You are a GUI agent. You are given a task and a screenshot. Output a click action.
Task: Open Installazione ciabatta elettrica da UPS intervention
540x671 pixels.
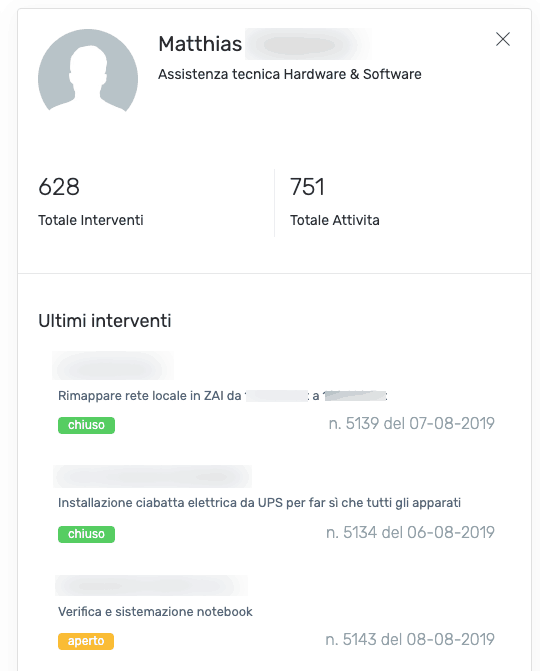259,502
